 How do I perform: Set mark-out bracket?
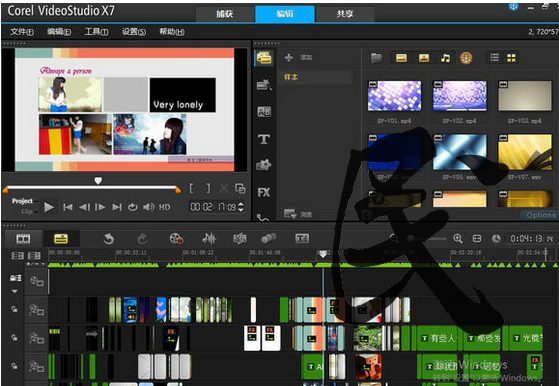[208, 188]
